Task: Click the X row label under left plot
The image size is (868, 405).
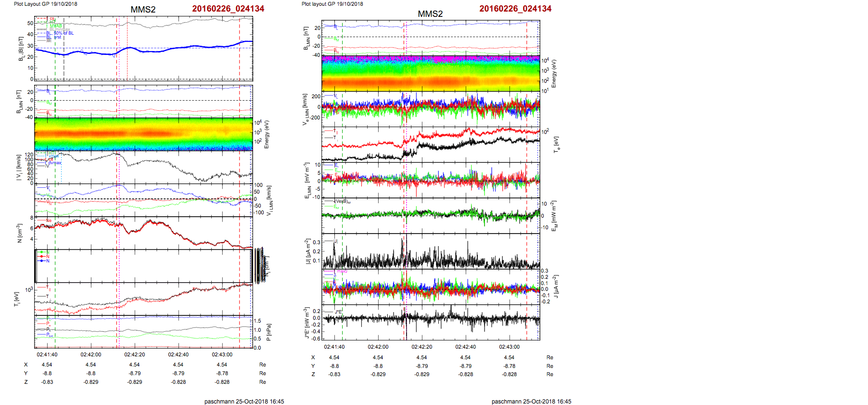Action: click(x=26, y=365)
